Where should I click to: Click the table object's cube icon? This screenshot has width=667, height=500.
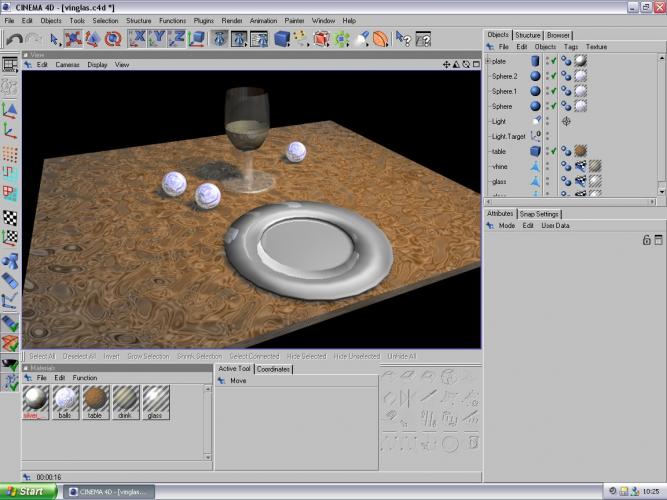(x=535, y=151)
